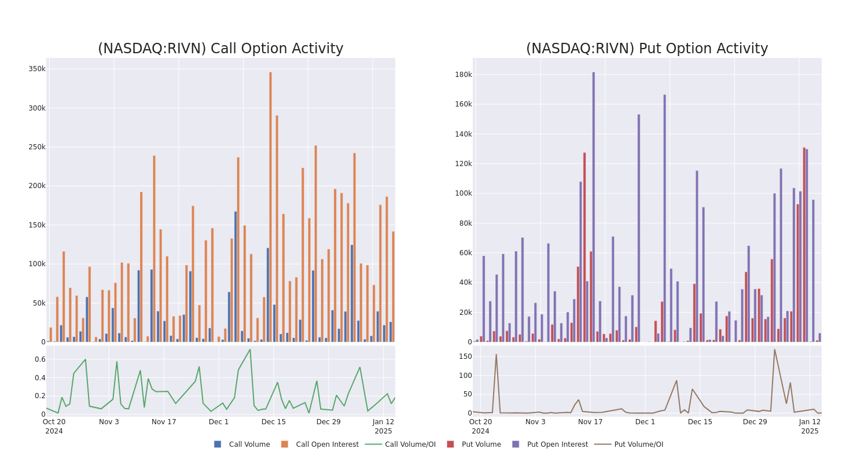
Task: Click the 160k label on put chart axis
Action: 463,104
